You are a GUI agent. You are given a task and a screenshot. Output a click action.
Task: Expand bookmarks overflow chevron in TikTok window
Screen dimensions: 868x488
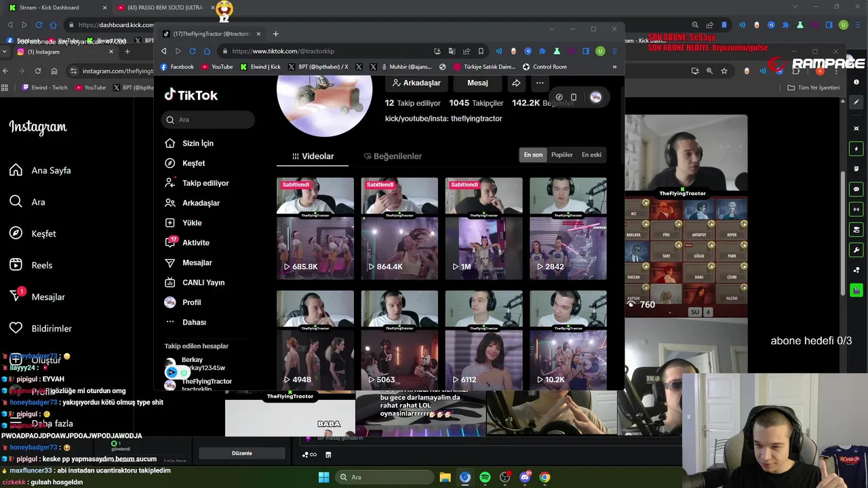point(614,67)
